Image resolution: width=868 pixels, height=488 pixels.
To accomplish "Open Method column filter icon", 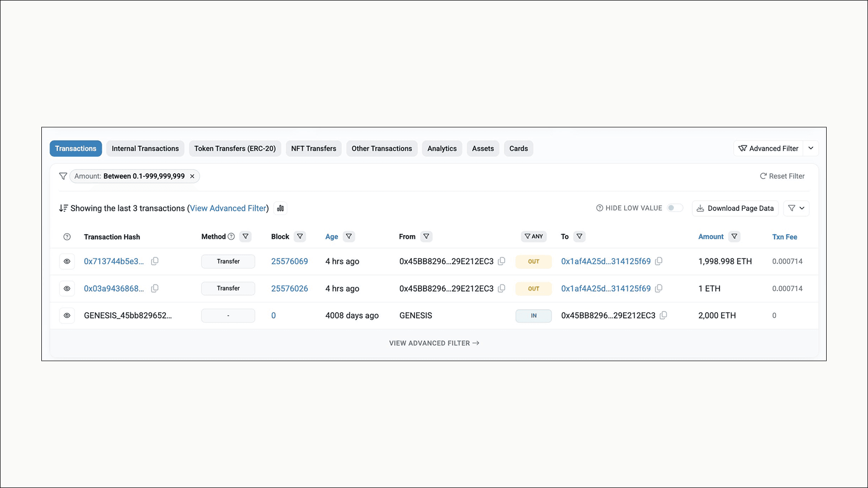I will (245, 236).
